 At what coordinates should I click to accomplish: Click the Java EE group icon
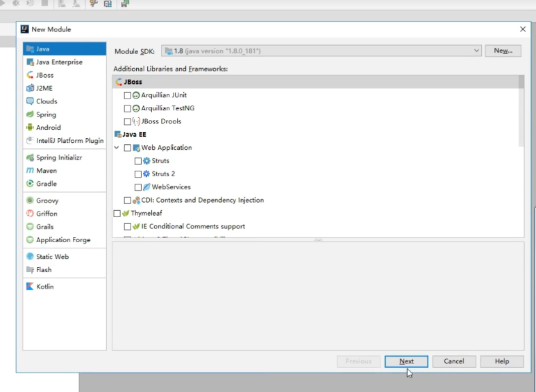point(118,135)
